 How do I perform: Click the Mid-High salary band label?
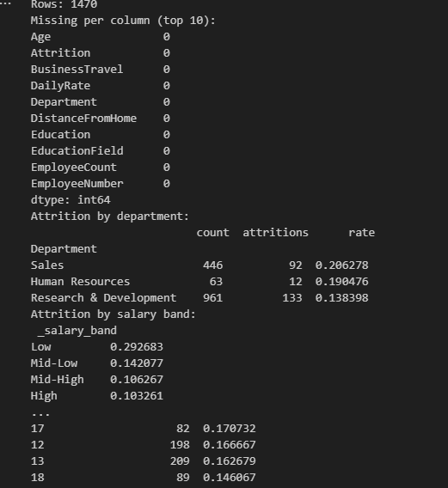(57, 380)
